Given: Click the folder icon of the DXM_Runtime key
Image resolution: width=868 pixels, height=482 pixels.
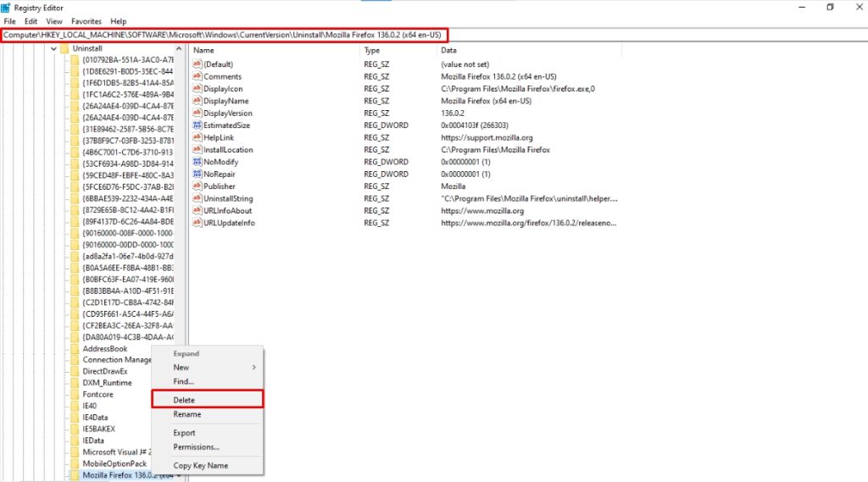Looking at the screenshot, I should 75,383.
